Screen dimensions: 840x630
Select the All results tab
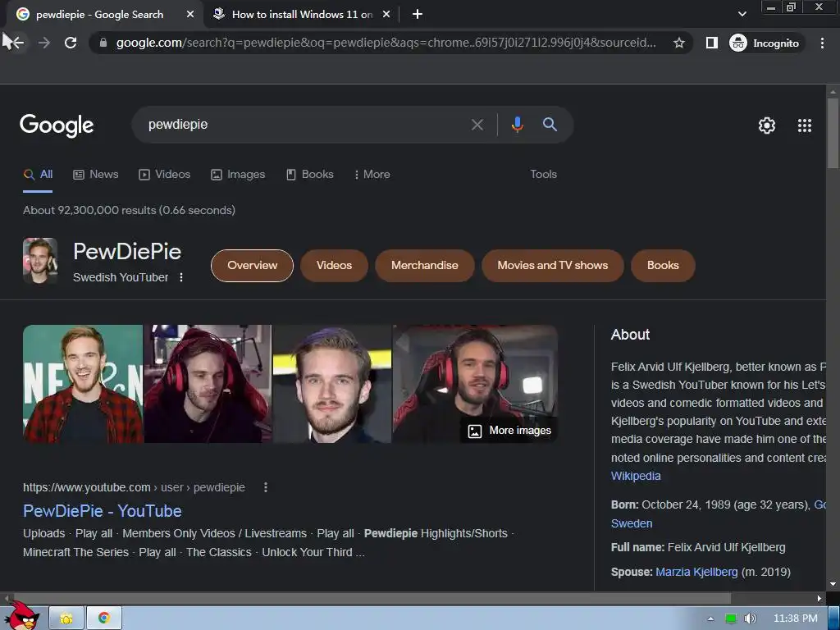point(38,174)
